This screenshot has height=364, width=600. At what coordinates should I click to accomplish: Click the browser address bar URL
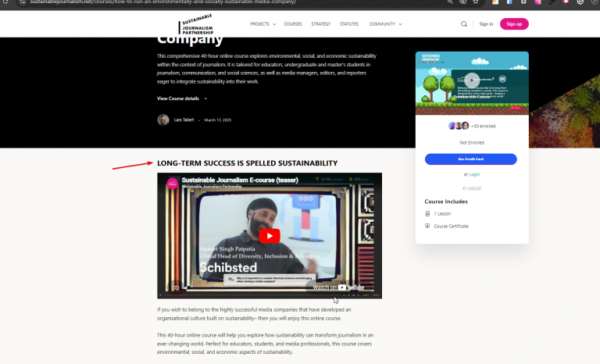point(163,2)
